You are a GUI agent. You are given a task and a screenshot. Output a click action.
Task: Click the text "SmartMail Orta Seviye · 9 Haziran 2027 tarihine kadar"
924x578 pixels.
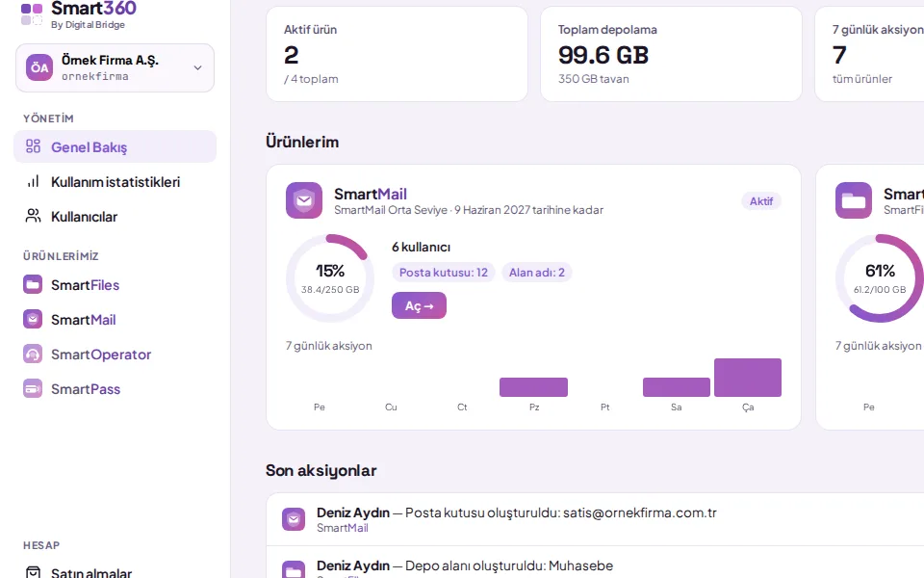point(469,210)
